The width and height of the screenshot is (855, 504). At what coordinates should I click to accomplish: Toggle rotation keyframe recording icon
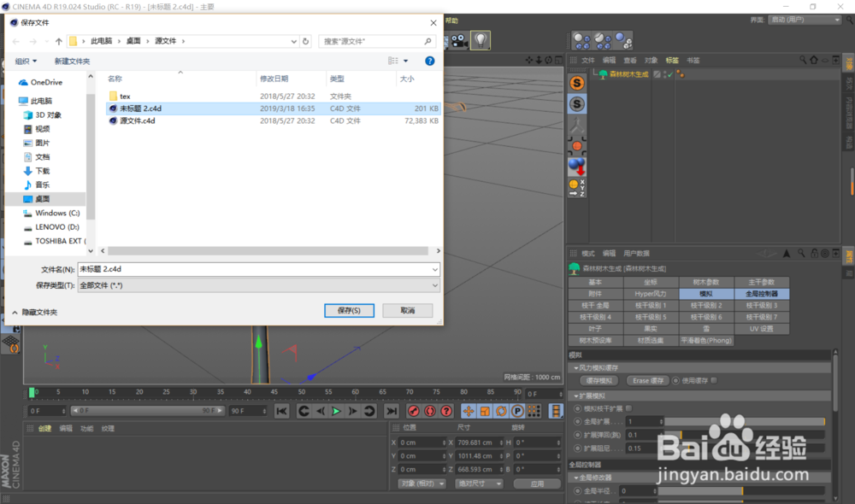click(501, 412)
